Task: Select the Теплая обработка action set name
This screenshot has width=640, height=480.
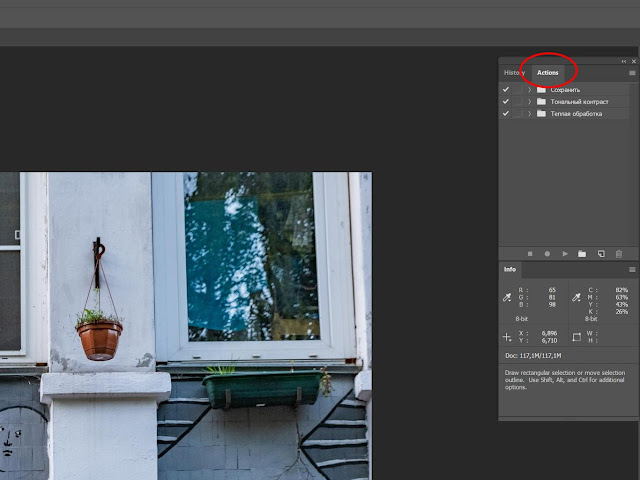Action: [x=576, y=114]
